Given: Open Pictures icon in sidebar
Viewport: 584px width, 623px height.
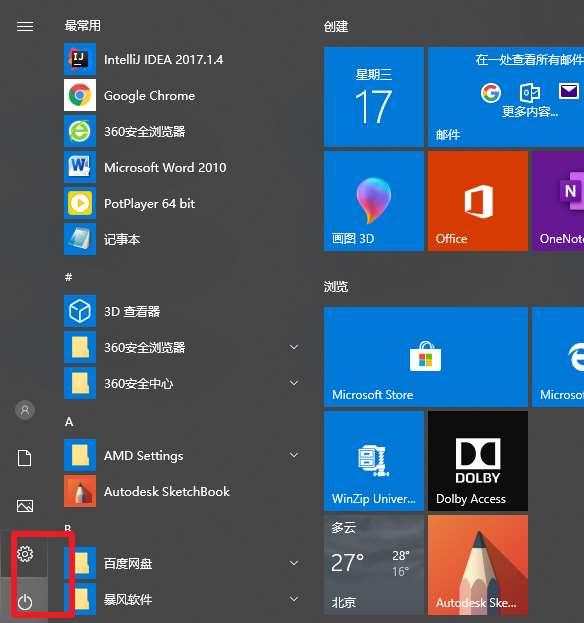Looking at the screenshot, I should click(25, 506).
